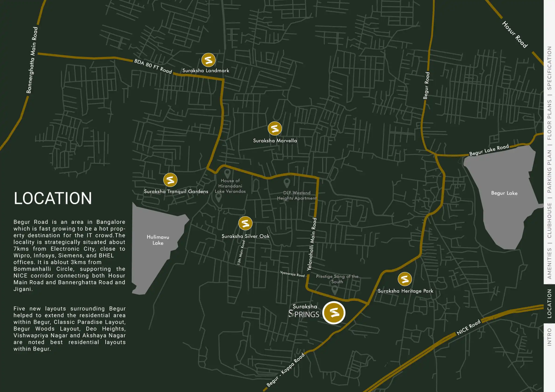Click the Suraksha Heritage Park logo marker
Viewport: 555px width, 392px height.
tap(405, 279)
